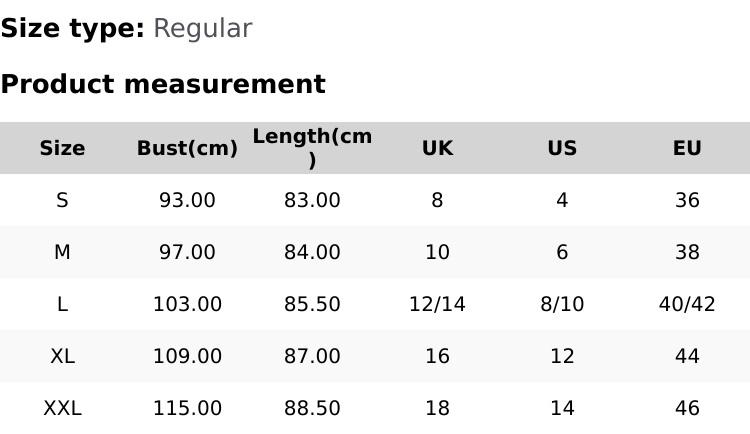
Task: Click the 93.00 bust measurement cell
Action: pos(187,200)
